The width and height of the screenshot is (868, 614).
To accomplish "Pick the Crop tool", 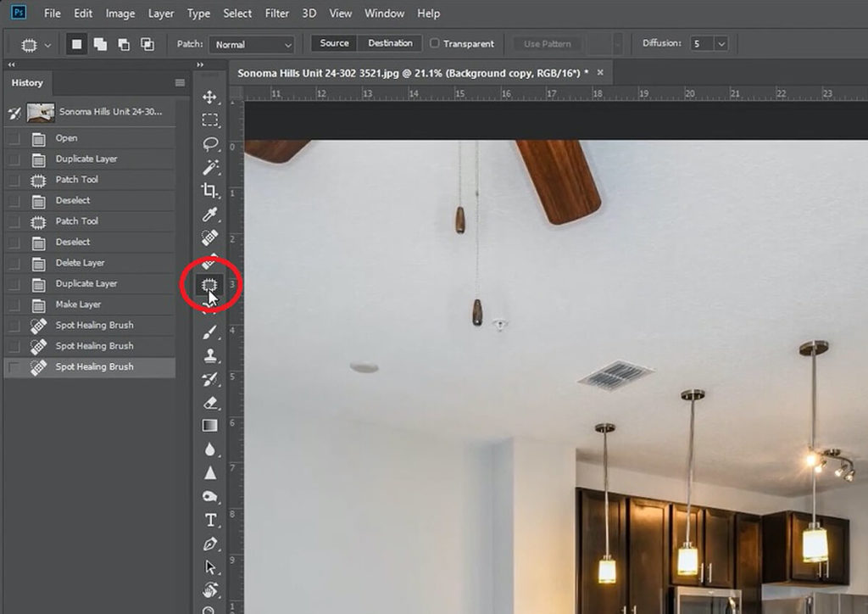I will click(210, 191).
